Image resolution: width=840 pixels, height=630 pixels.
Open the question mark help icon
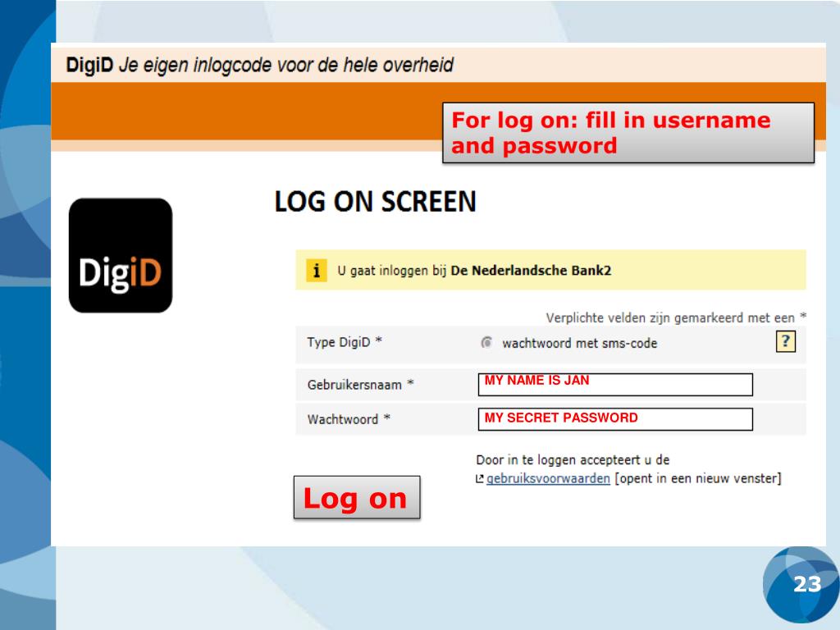coord(785,341)
